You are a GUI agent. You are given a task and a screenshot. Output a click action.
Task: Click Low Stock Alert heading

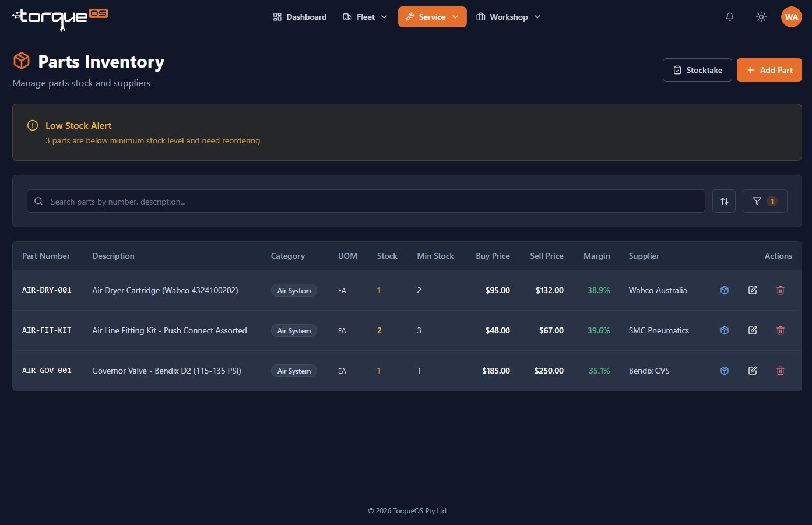[79, 125]
